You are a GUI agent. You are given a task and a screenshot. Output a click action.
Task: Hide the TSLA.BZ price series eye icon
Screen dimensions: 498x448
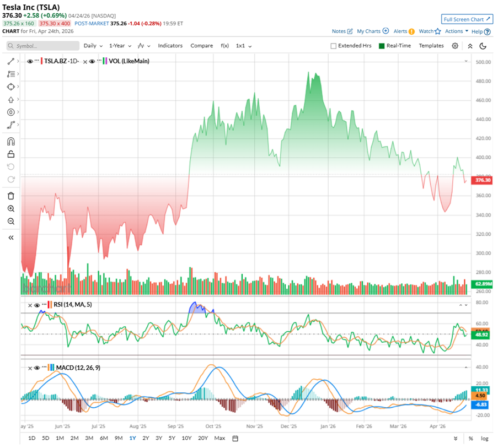(x=30, y=61)
